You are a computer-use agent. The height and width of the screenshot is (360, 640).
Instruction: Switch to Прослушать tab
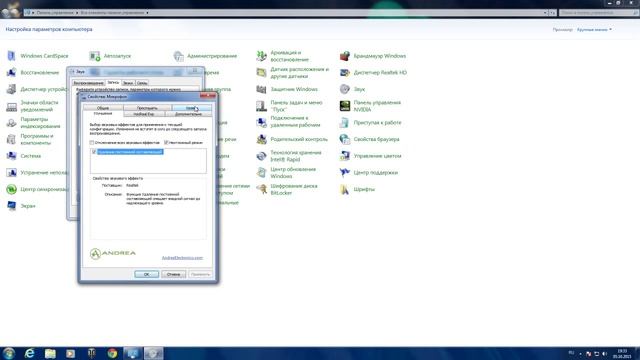point(147,108)
